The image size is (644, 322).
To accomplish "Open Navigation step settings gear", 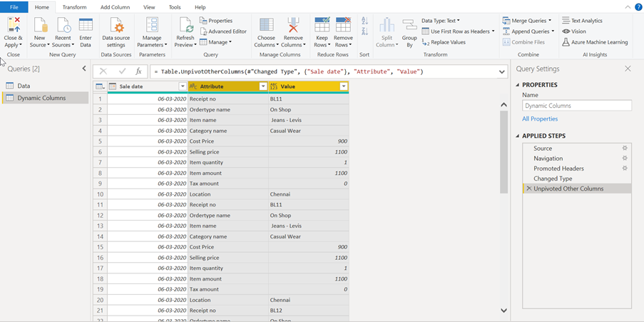I will tap(625, 158).
